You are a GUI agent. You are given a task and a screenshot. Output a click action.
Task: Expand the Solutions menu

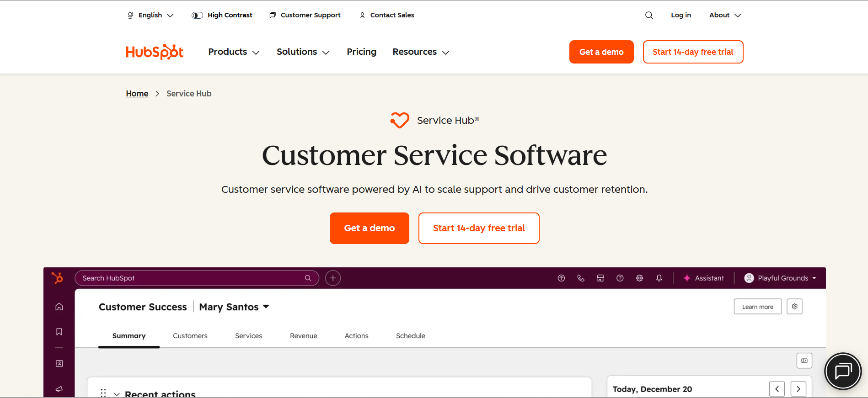[x=303, y=52]
